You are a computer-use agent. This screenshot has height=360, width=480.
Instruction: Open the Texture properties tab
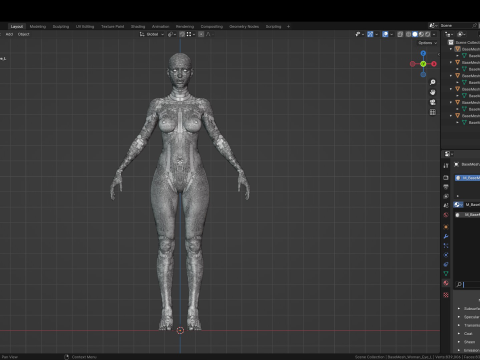pyautogui.click(x=446, y=295)
